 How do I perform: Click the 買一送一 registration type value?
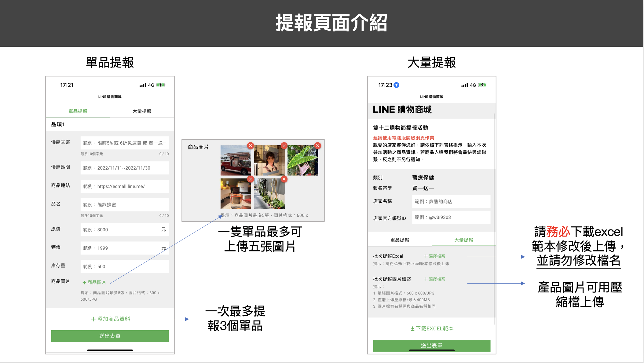pyautogui.click(x=423, y=188)
